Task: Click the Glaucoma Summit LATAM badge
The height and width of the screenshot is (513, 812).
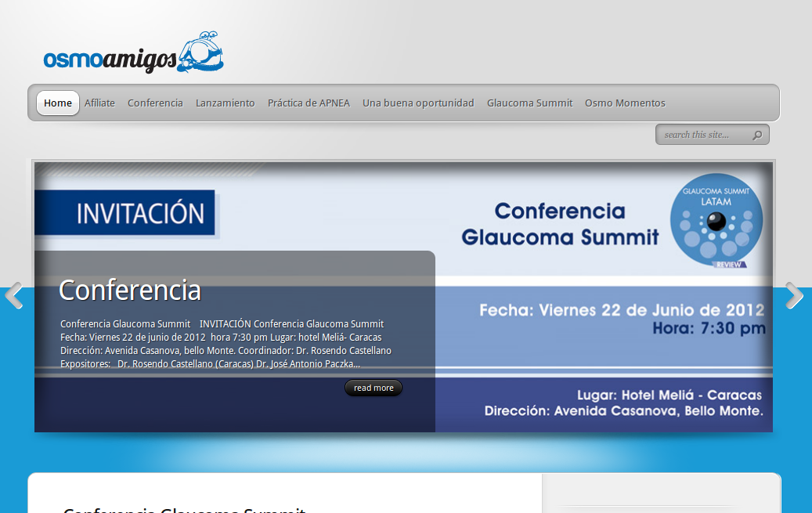Action: 716,221
